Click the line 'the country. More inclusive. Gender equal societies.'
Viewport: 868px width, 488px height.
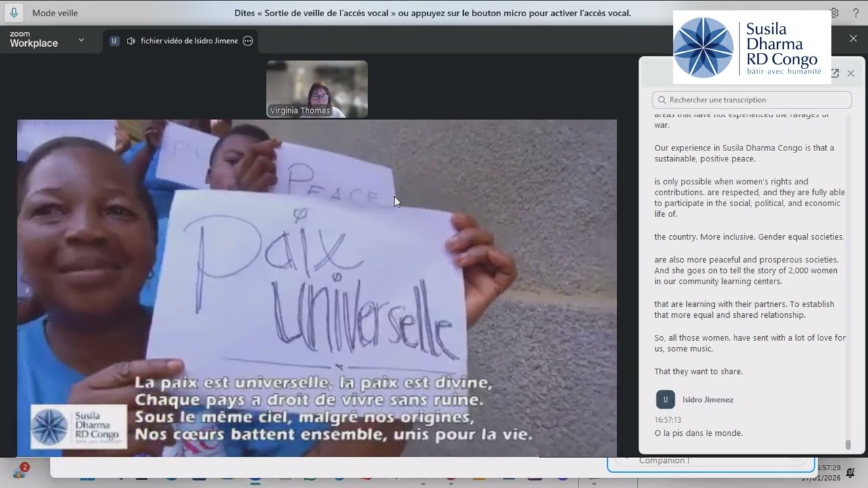tap(749, 237)
